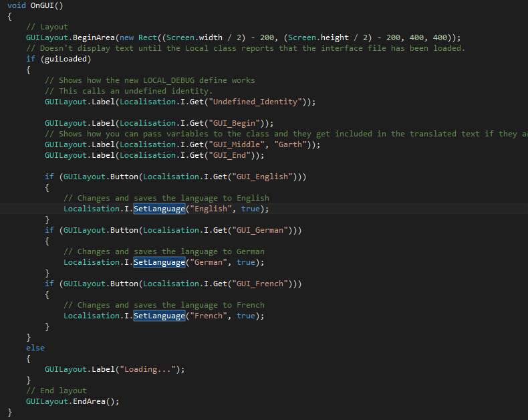Click the "Garth" string argument
Screen dimensions: 528x420
point(290,144)
